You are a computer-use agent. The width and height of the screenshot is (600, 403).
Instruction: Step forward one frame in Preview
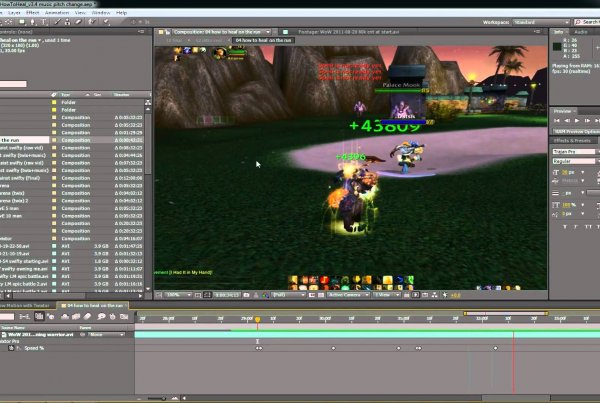point(587,121)
